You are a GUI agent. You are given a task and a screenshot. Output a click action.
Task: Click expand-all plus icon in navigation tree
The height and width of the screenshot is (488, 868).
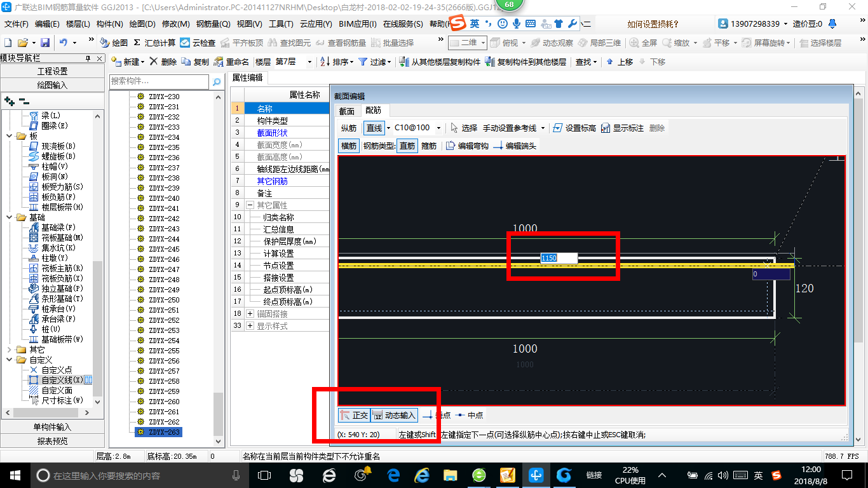9,100
